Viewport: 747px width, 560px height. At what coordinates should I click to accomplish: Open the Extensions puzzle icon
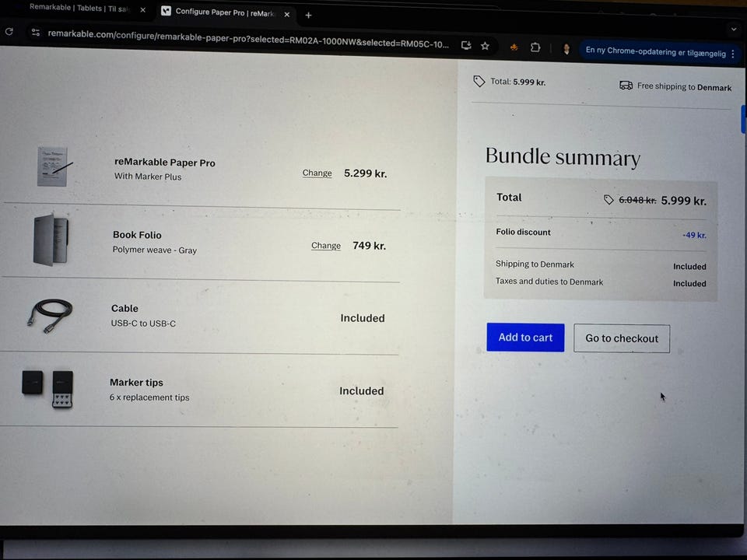pos(535,47)
